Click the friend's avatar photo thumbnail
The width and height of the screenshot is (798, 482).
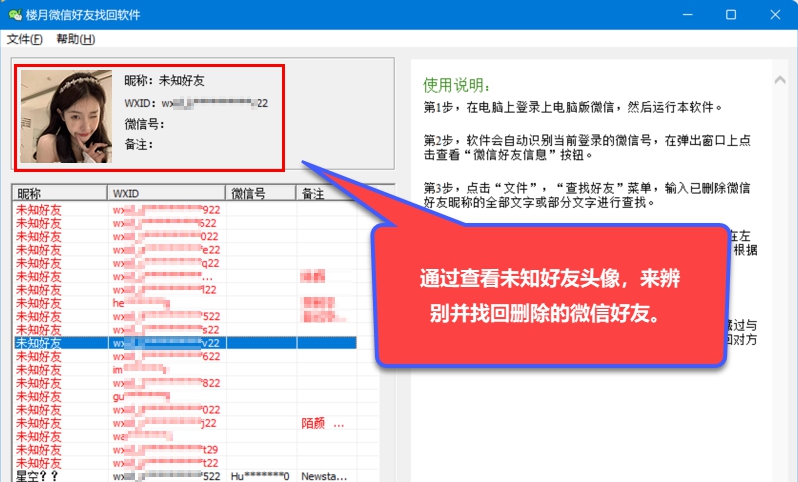(x=66, y=117)
